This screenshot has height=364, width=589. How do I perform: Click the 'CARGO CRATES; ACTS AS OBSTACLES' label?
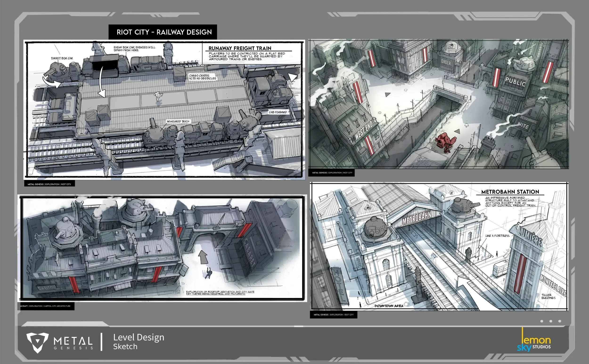203,77
